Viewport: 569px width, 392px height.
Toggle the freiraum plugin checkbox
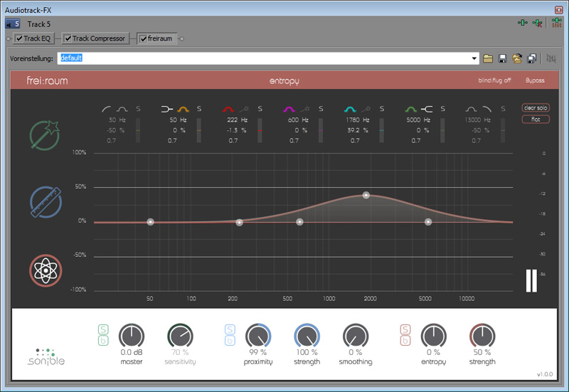(x=144, y=38)
